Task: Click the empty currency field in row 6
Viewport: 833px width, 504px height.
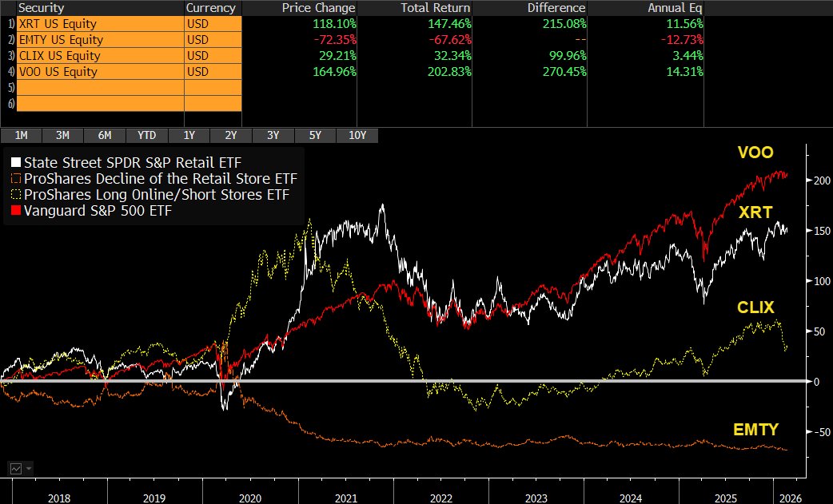Action: [213, 104]
